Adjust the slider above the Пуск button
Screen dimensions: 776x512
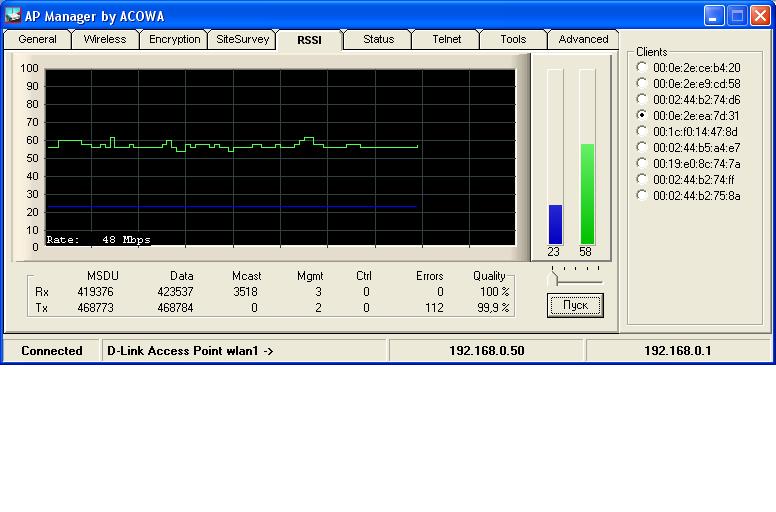pyautogui.click(x=554, y=280)
